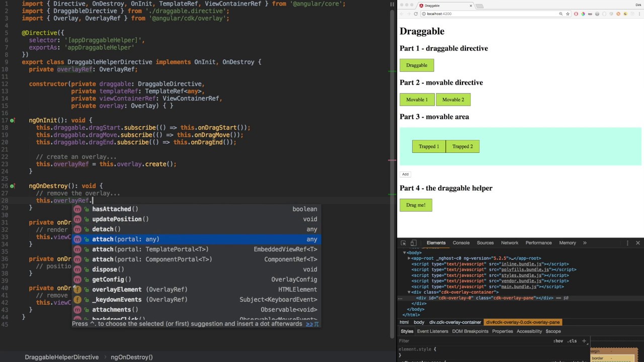The width and height of the screenshot is (644, 362).
Task: Open the Accessibility sidebar tab
Action: [529, 331]
